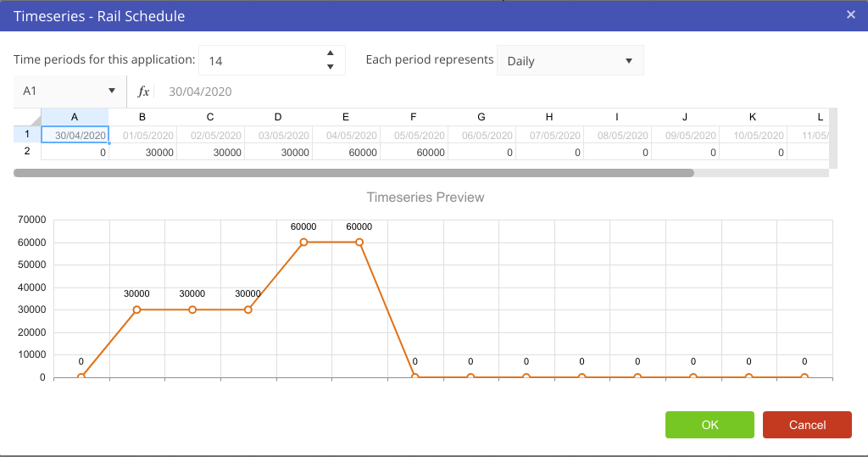Click the fx formula icon
868x457 pixels.
pos(144,92)
